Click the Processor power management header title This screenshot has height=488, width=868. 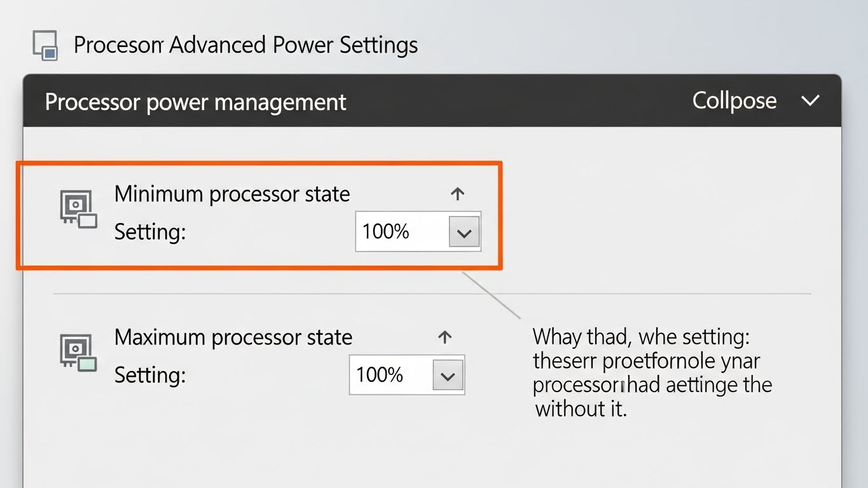(196, 102)
